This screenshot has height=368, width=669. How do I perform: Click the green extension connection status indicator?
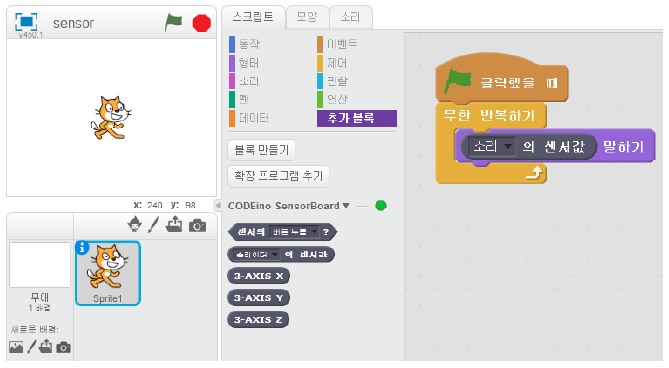coord(381,206)
